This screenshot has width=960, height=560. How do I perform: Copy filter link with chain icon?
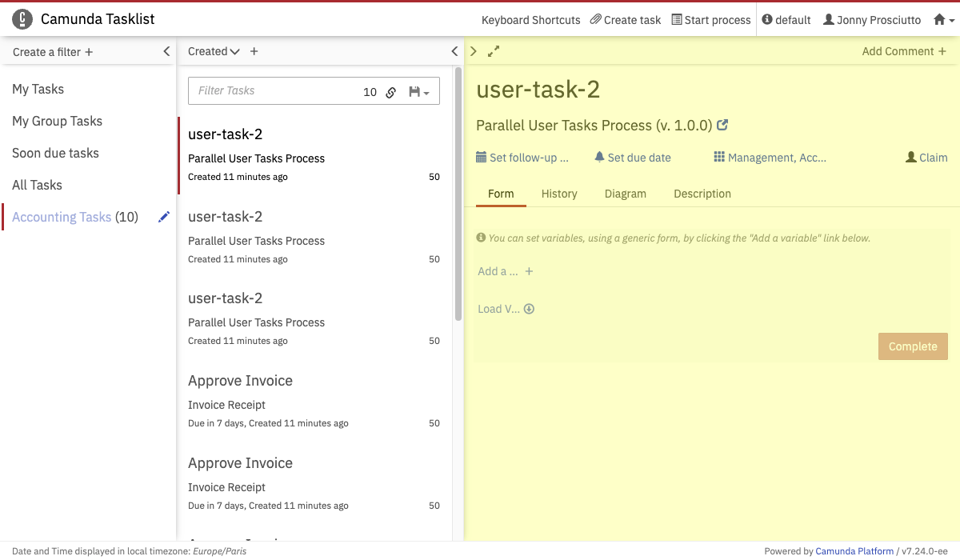pos(391,92)
